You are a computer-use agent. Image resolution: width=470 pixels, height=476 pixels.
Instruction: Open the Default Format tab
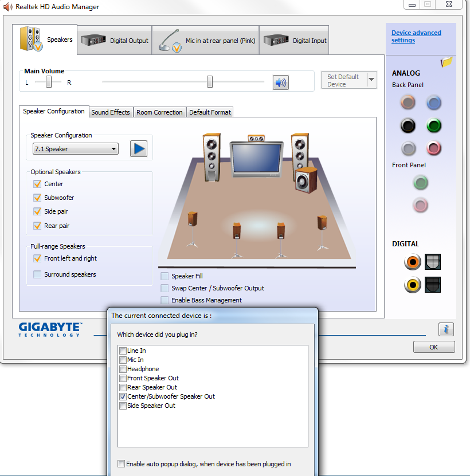pyautogui.click(x=210, y=112)
